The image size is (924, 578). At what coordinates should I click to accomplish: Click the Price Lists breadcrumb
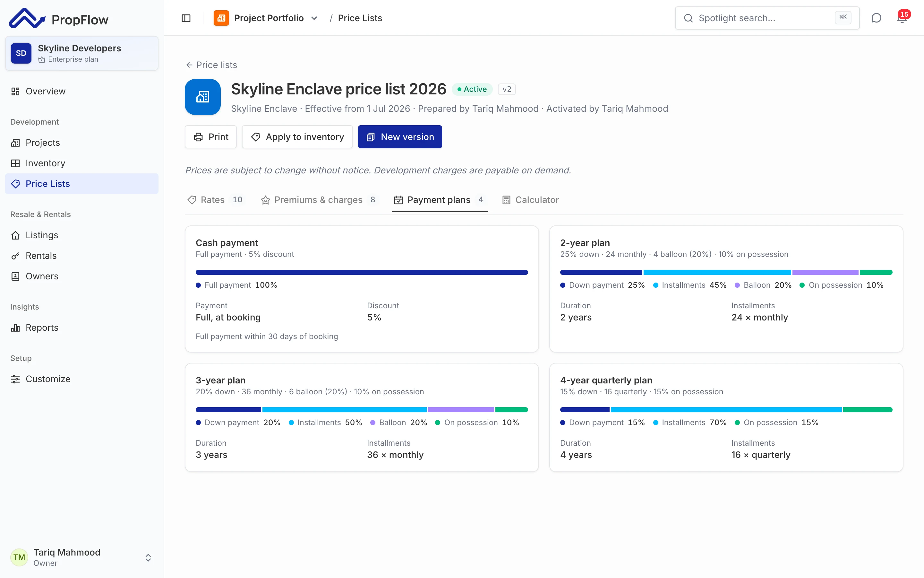[x=360, y=18]
